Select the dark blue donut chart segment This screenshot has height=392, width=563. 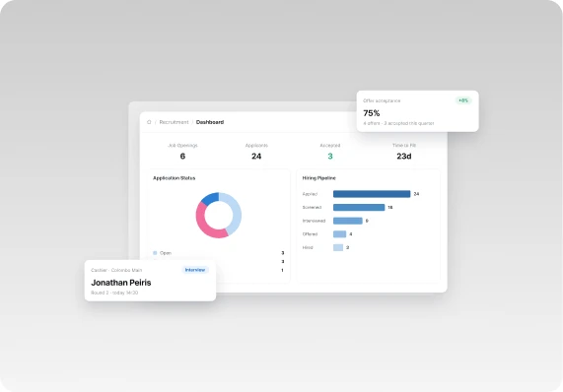211,198
